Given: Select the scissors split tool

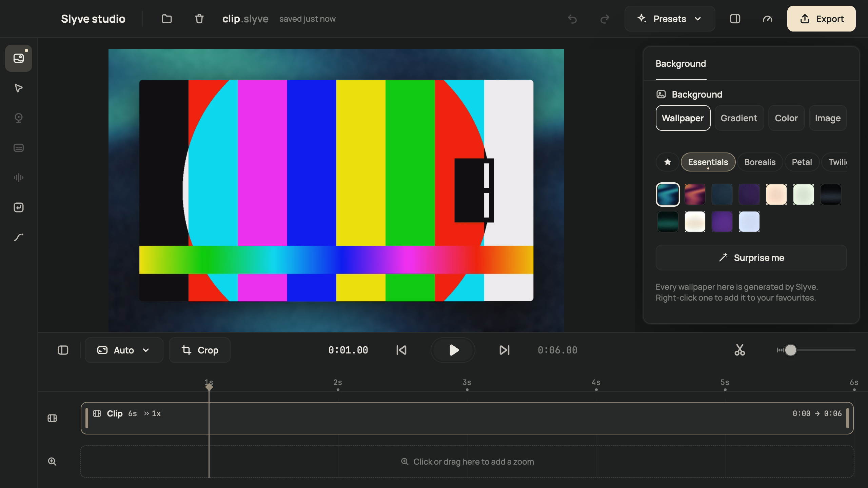Looking at the screenshot, I should [740, 350].
